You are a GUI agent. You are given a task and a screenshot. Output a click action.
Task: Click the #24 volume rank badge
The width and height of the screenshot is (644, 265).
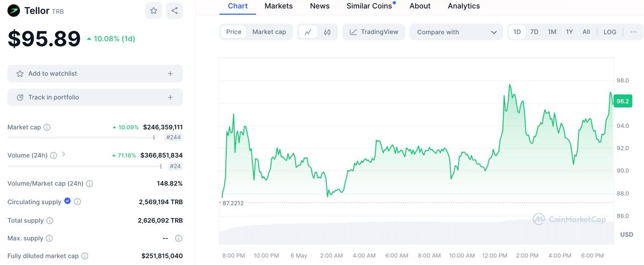175,166
